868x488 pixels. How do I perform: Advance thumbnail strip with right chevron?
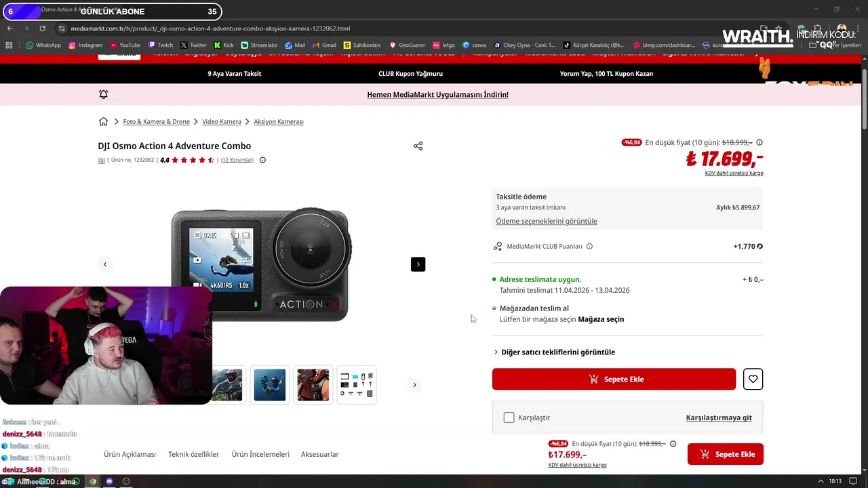pyautogui.click(x=415, y=385)
